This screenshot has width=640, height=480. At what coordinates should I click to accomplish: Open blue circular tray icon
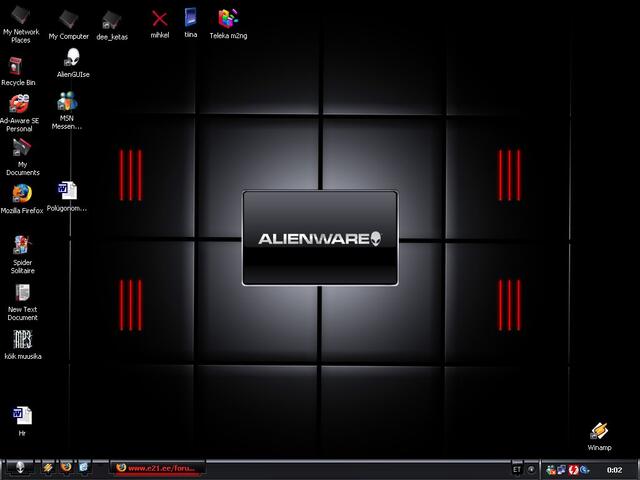coord(584,470)
